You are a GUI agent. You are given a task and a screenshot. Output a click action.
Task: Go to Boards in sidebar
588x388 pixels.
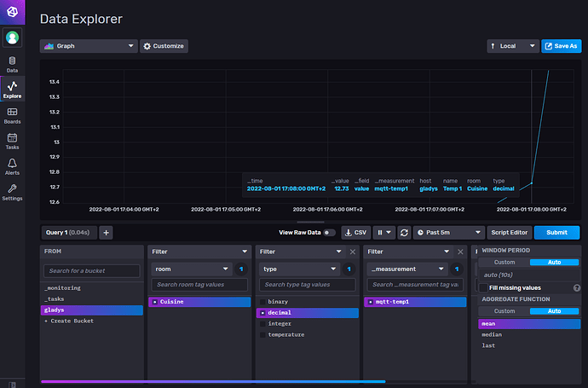click(12, 115)
